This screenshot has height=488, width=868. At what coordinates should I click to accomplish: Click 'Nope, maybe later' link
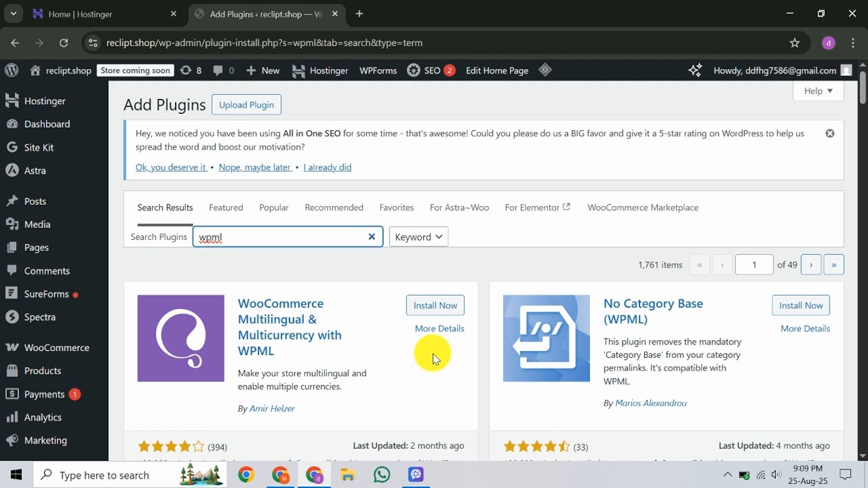point(255,167)
